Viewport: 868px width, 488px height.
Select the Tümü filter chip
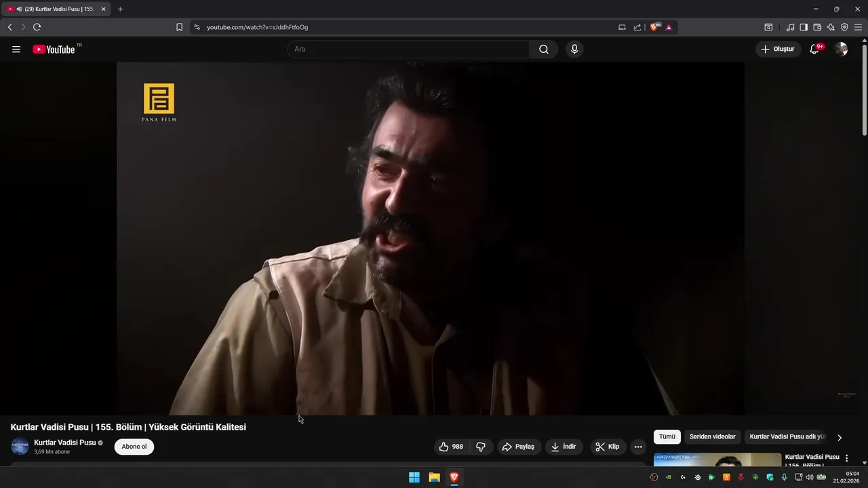667,437
